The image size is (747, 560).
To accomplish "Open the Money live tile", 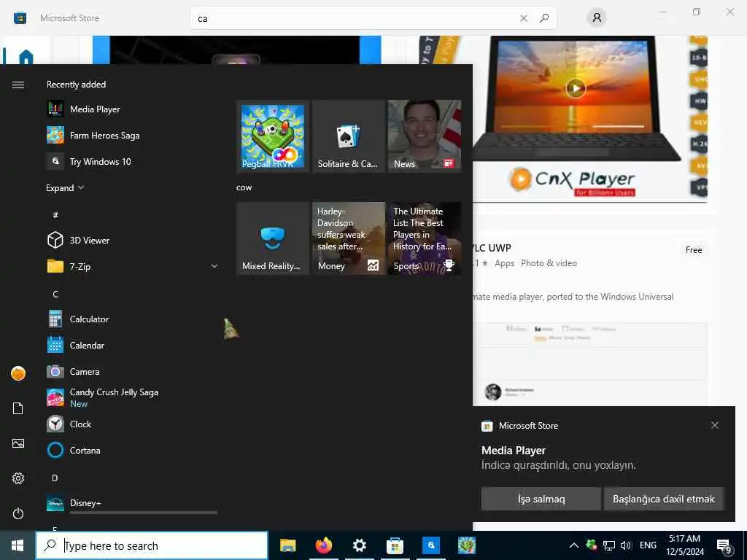I will (x=348, y=238).
